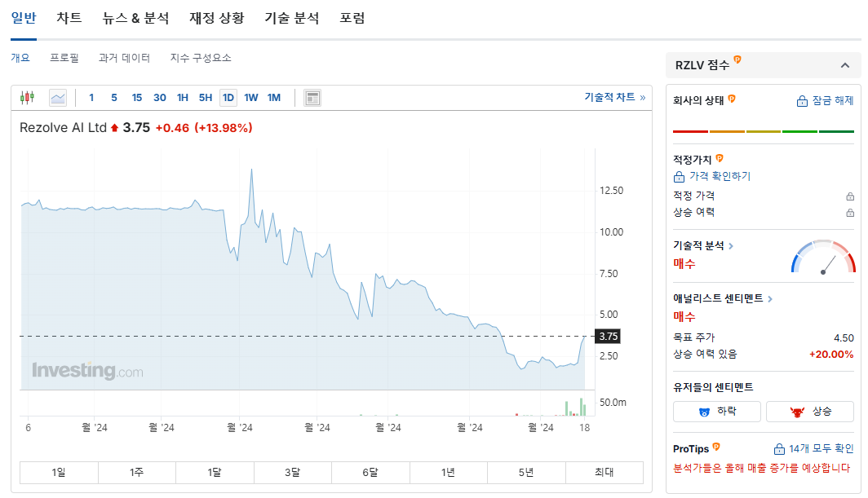Open the 포럼 tab

pyautogui.click(x=352, y=18)
